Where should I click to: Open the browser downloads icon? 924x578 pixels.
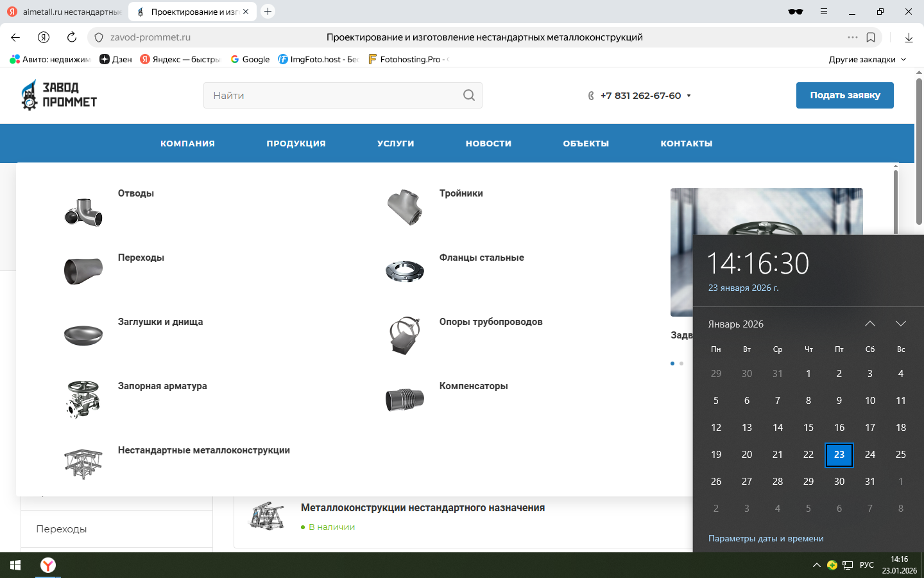coord(909,37)
